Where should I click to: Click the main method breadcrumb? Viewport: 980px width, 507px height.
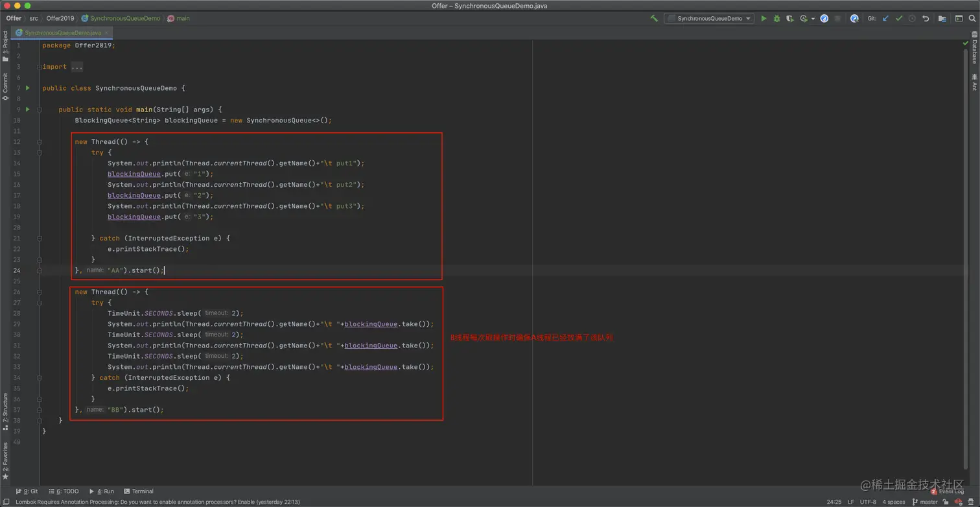coord(179,19)
